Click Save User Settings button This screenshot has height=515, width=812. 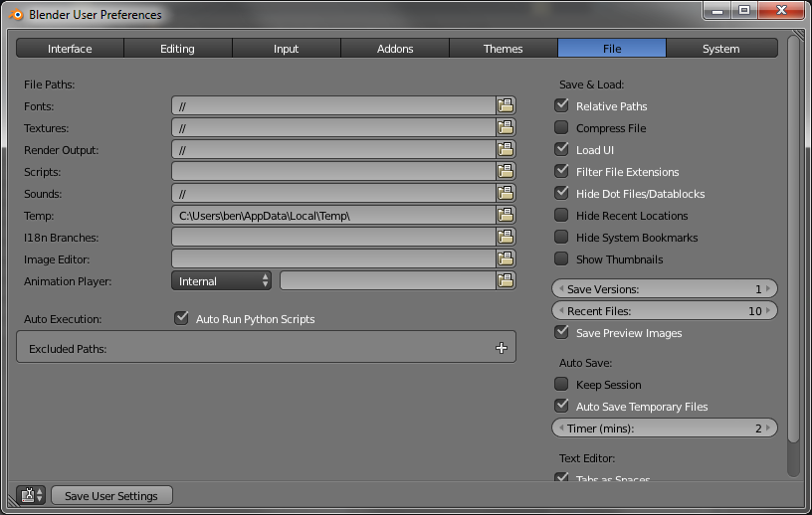point(111,495)
